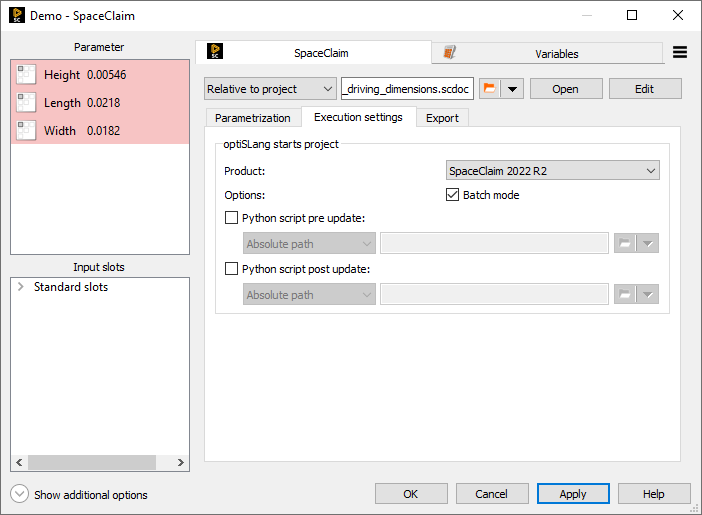Select the Width 0.0182 parameter row
702x515 pixels.
100,130
